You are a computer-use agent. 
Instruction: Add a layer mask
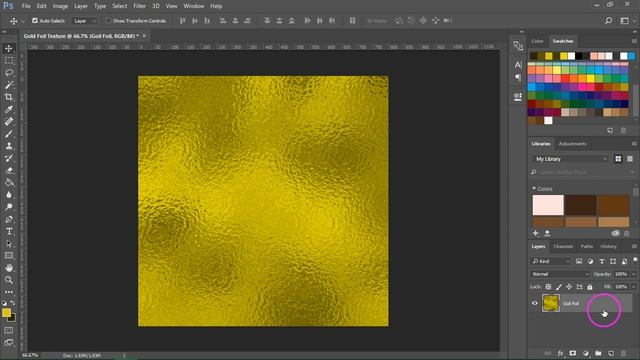[x=573, y=353]
